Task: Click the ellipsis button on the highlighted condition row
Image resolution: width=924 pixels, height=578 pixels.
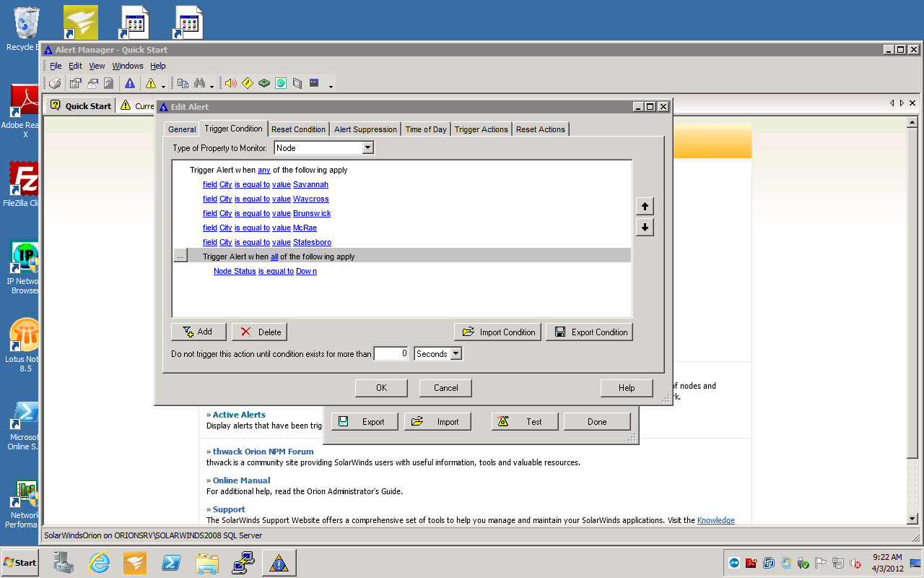Action: (180, 256)
